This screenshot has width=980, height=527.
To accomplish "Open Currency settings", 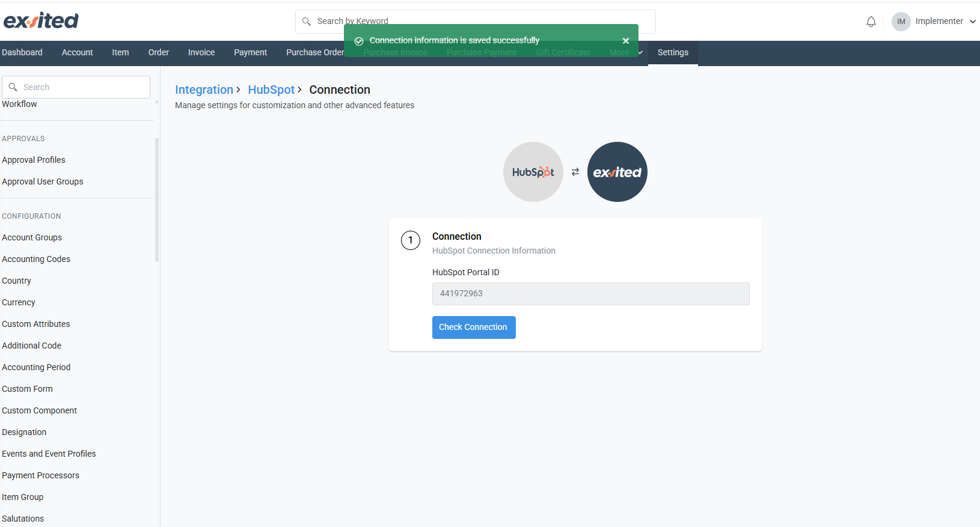I will click(19, 302).
